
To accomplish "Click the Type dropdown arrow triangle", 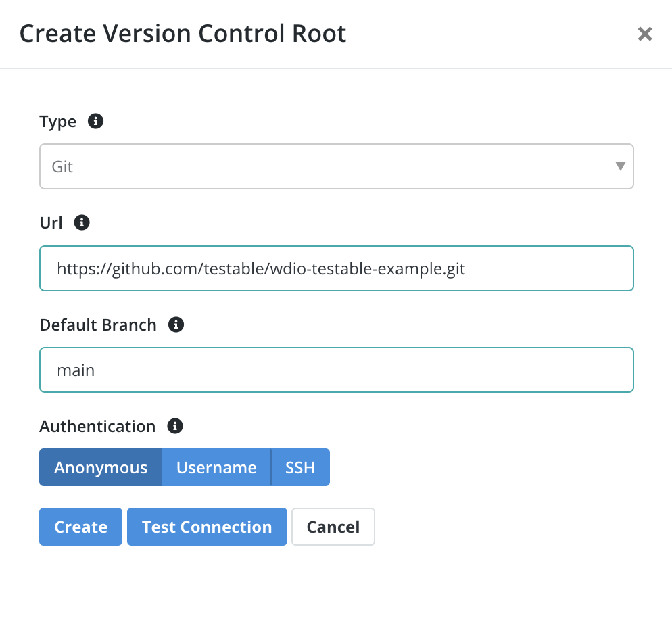I will (620, 166).
